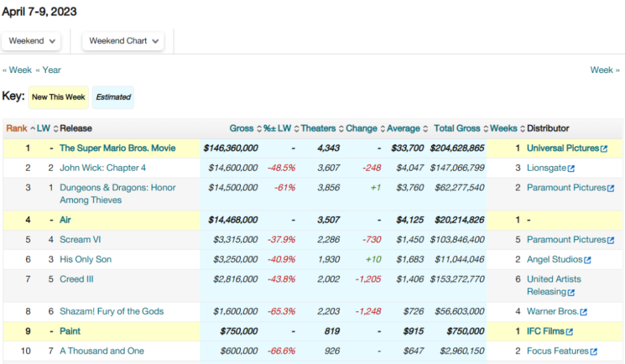This screenshot has width=625, height=364.
Task: Click ascending arrow icon next to Rank
Action: click(x=33, y=128)
